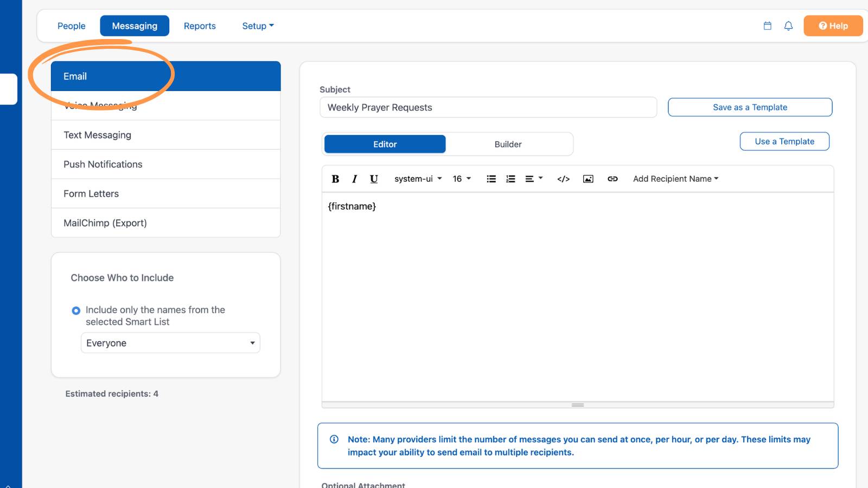
Task: Switch to the Builder tab
Action: (508, 144)
